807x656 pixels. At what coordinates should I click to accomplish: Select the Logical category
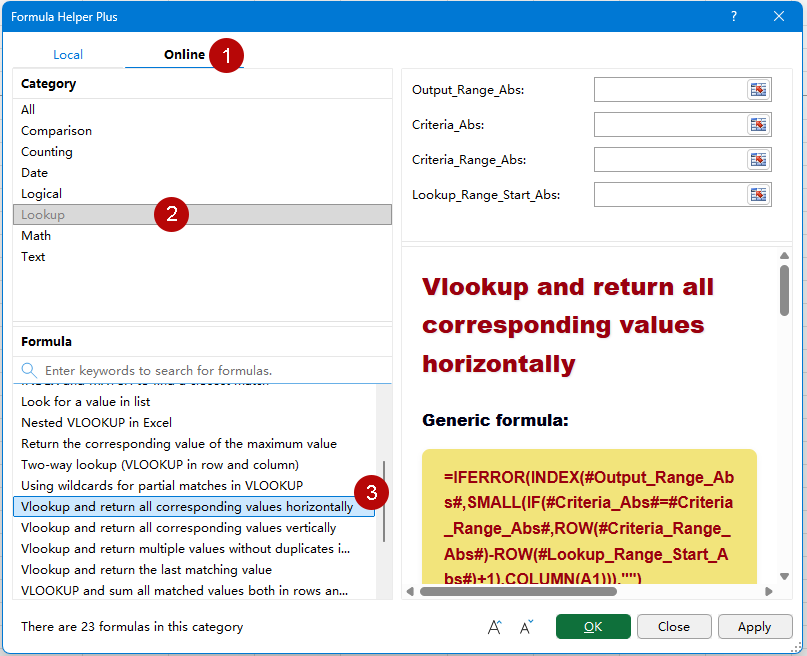pyautogui.click(x=202, y=194)
